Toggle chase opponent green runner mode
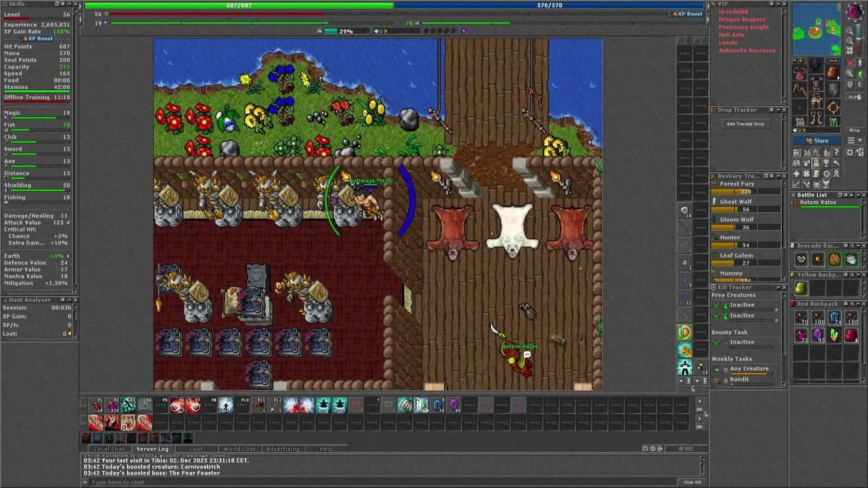Viewport: 868px width, 488px height. [x=860, y=74]
